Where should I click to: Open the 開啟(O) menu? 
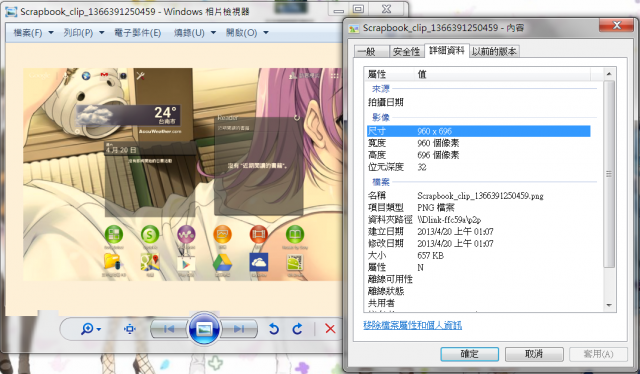(x=241, y=33)
